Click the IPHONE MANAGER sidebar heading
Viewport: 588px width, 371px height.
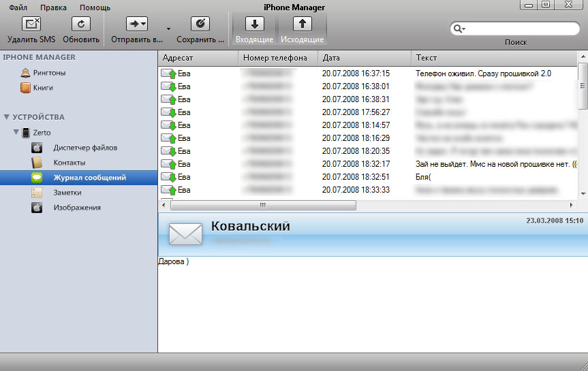[40, 57]
